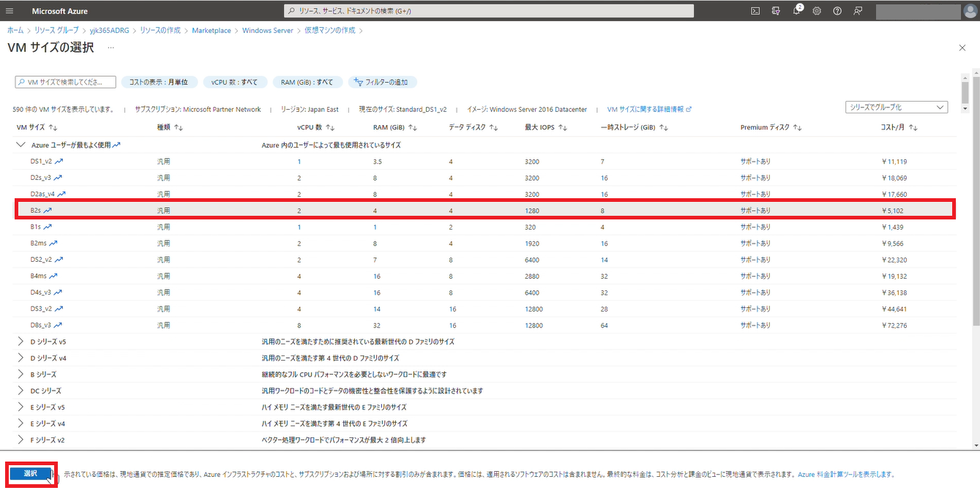
Task: Open the シリーズでグループ化 dropdown
Action: pos(897,108)
